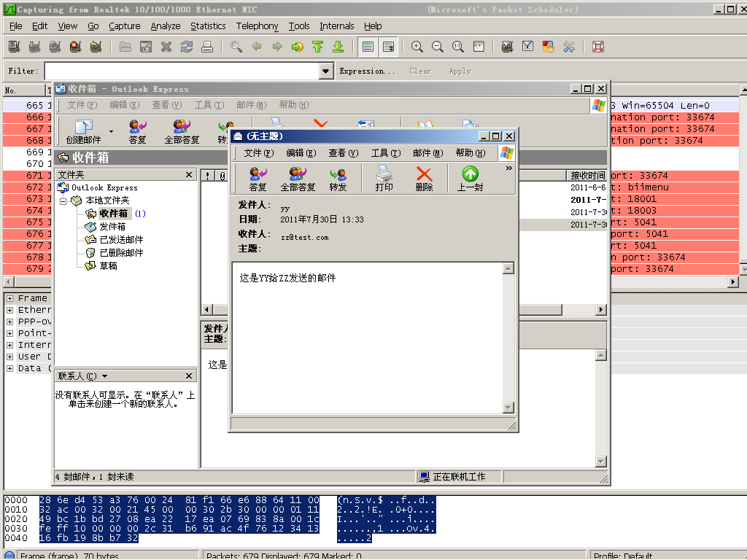
Task: Select 草稿 folder in Outlook tree
Action: [108, 265]
